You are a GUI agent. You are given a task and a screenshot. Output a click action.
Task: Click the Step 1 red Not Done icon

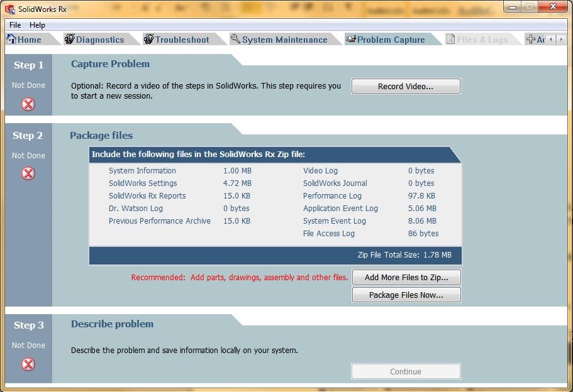coord(28,104)
